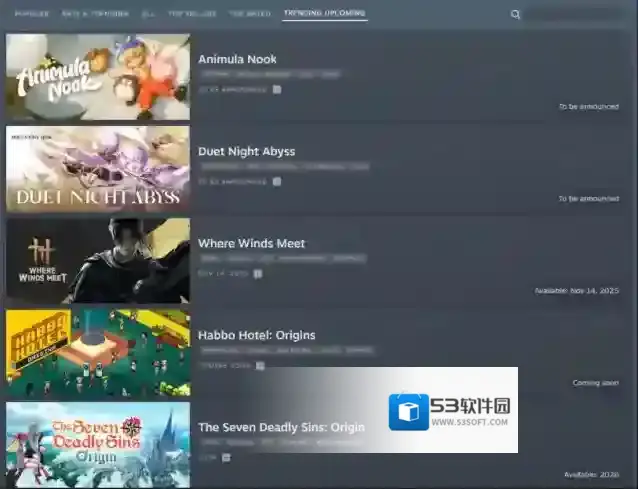Viewport: 638px width, 489px height.
Task: Open Where Winds Meet title link
Action: pos(251,243)
